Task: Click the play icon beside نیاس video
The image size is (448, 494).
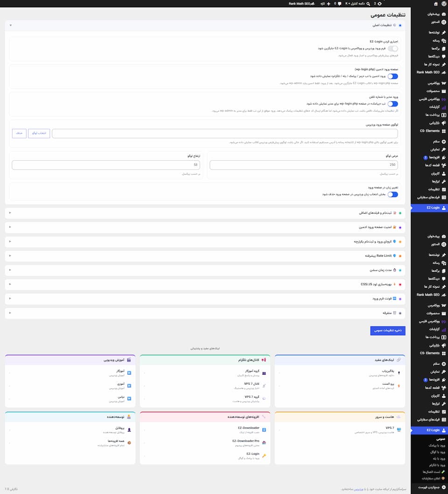Action: tap(129, 399)
